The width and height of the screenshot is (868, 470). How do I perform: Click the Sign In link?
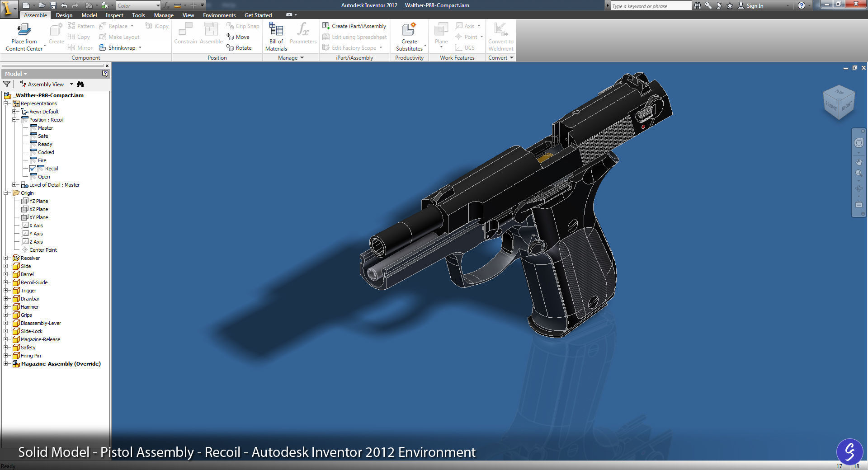coord(750,5)
